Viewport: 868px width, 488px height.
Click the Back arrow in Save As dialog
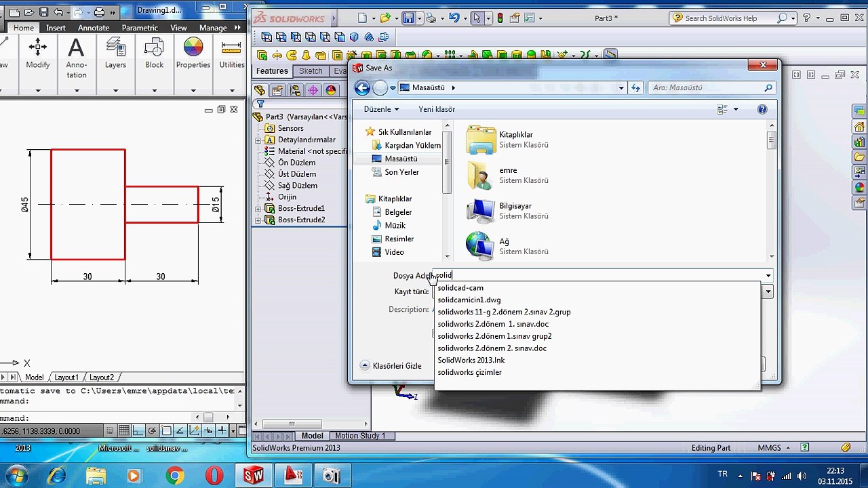[362, 87]
